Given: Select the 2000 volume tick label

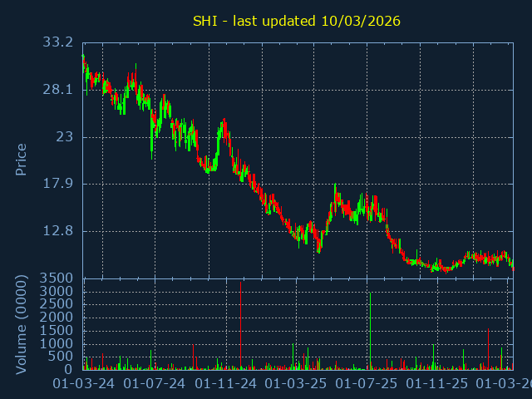Looking at the screenshot, I should 55,318.
